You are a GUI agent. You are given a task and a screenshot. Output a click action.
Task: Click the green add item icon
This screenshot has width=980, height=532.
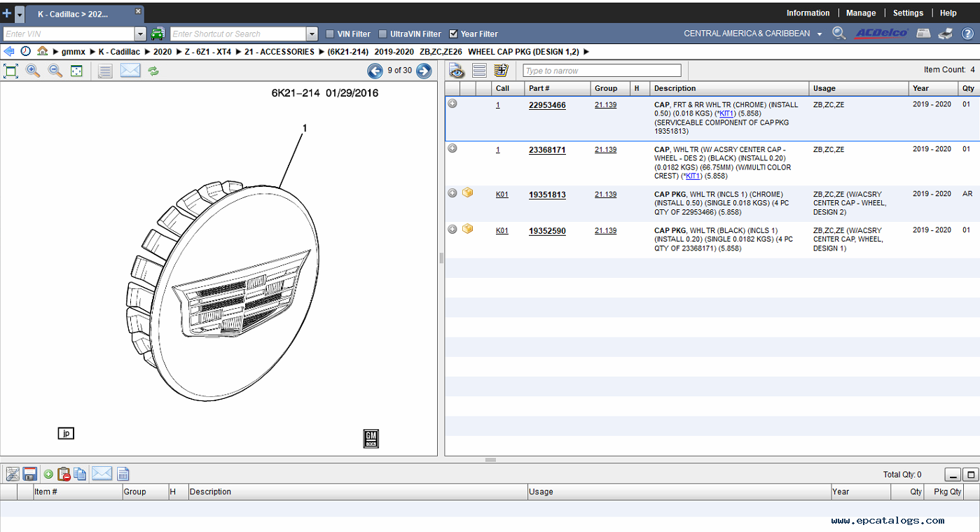click(x=48, y=474)
